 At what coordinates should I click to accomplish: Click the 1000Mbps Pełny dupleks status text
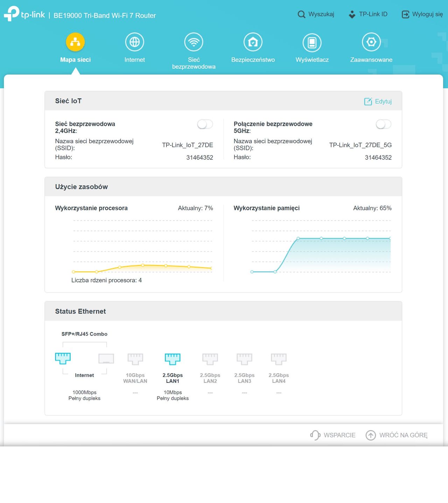tap(84, 395)
